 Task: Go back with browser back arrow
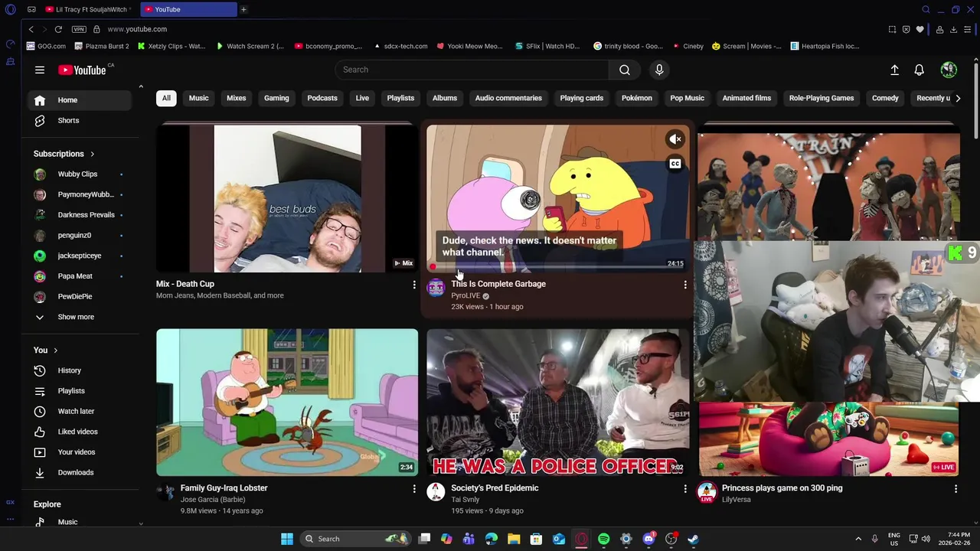click(x=31, y=29)
